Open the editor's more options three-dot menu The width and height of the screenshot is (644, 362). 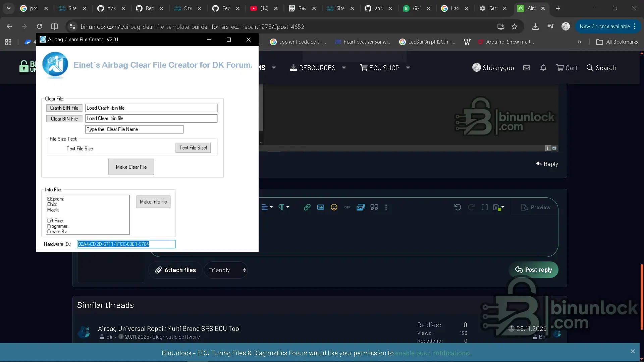click(386, 207)
